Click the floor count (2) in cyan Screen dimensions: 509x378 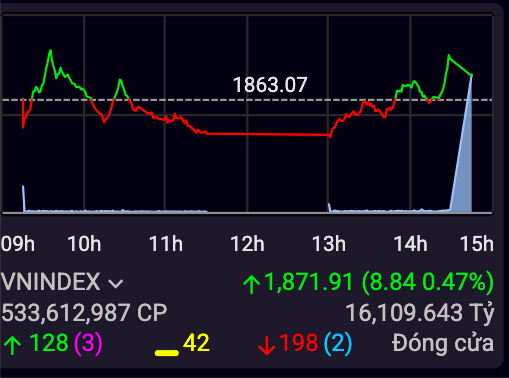(338, 344)
